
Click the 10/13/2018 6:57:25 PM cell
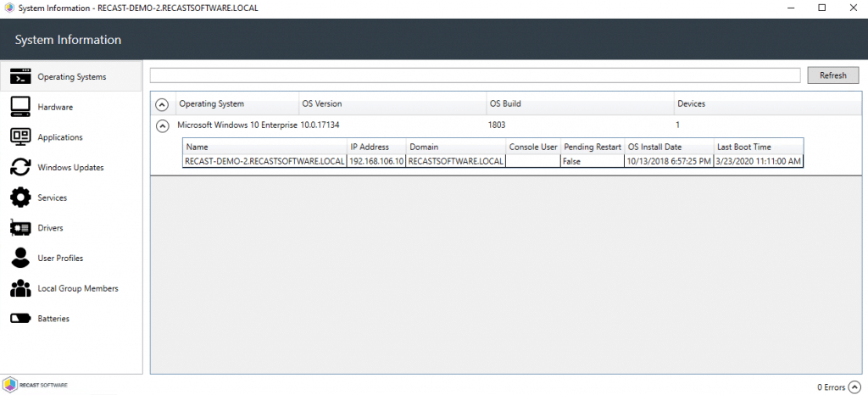(x=670, y=161)
